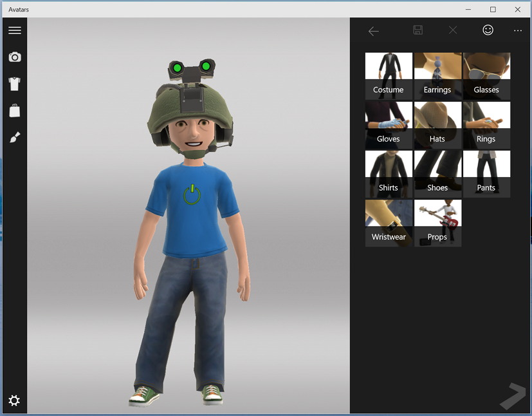
Task: Select the Gloves category tile
Action: 389,124
